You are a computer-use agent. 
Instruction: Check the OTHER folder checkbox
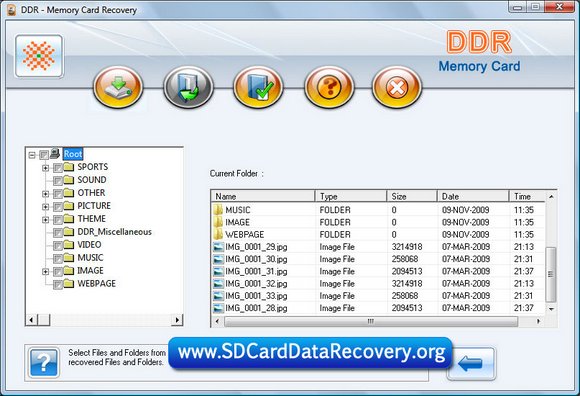point(58,194)
